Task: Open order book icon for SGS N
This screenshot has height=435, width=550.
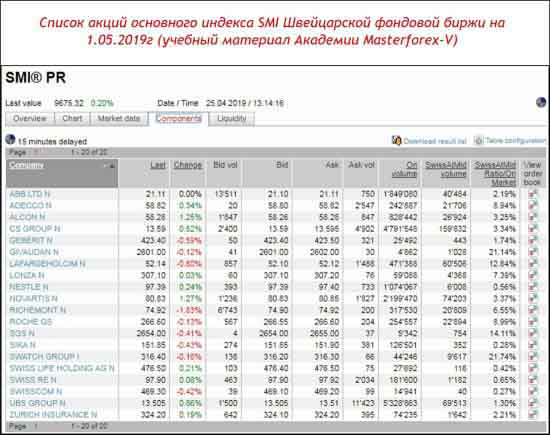Action: [x=533, y=333]
